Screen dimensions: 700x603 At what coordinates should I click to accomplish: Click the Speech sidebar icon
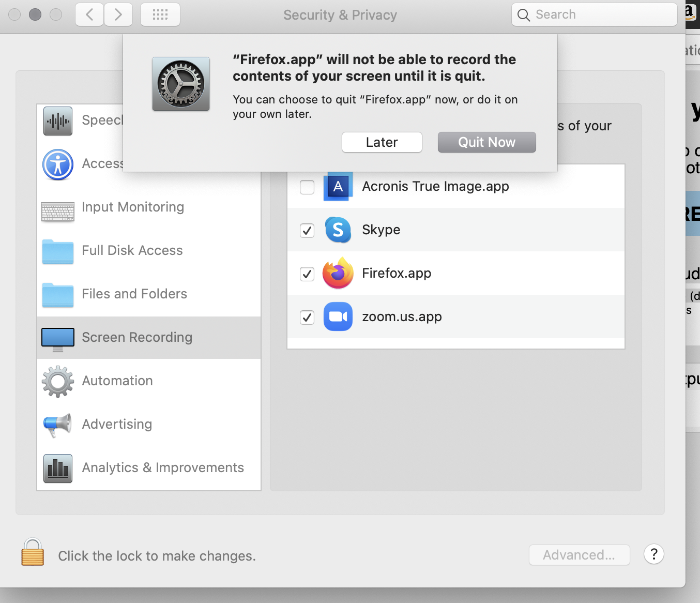[x=58, y=120]
